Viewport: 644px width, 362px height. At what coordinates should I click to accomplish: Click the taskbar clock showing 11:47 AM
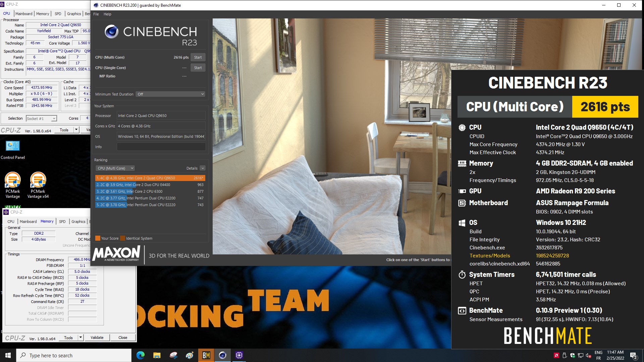(x=615, y=355)
